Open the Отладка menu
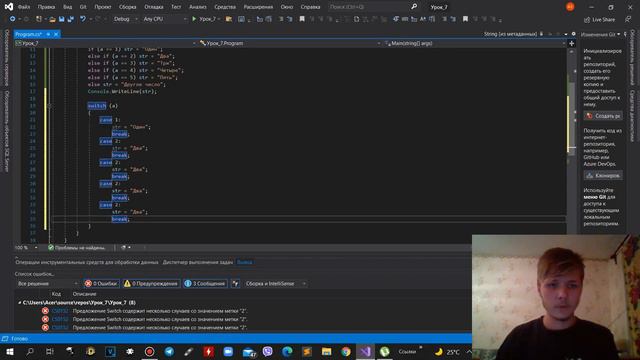640x360 pixels. pos(154,7)
